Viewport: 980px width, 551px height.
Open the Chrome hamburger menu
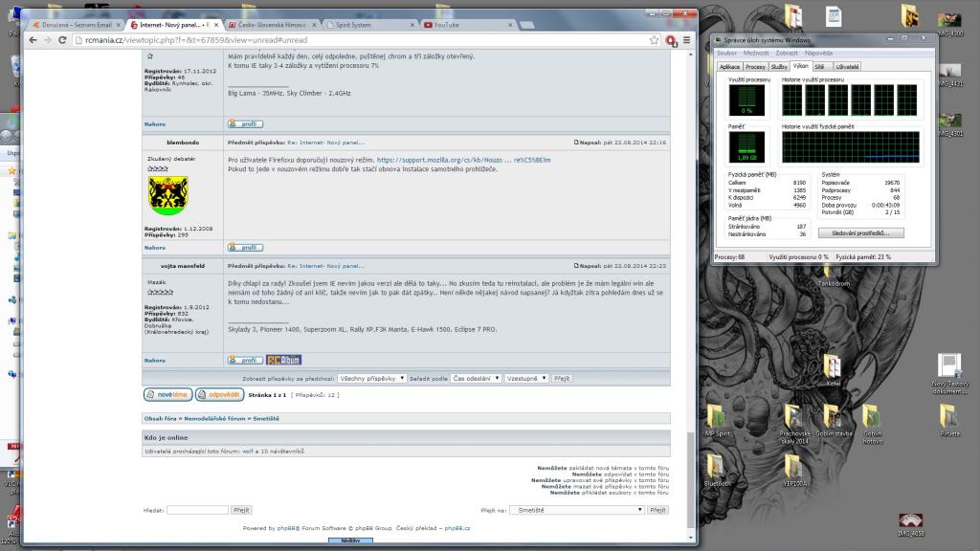click(686, 40)
